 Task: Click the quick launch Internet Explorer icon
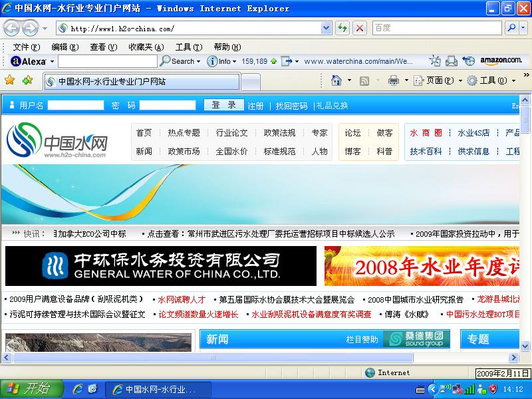click(78, 389)
